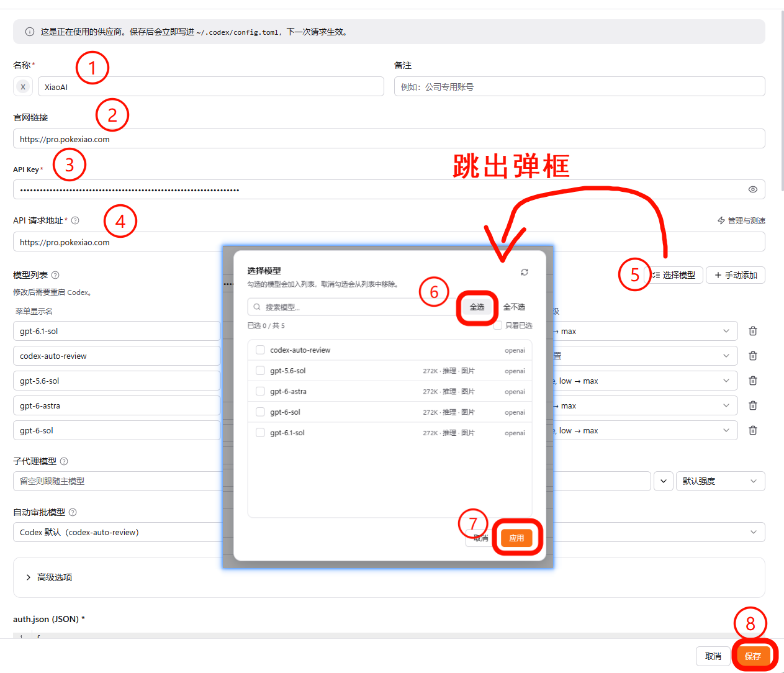Show the hidden API Key with eye icon
784x673 pixels.
click(x=752, y=189)
